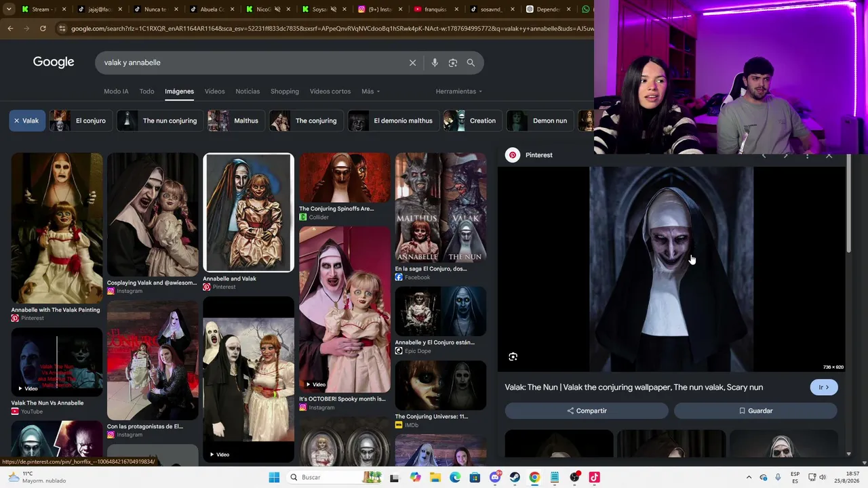
Task: Switch to the Noticias results tab
Action: [248, 91]
